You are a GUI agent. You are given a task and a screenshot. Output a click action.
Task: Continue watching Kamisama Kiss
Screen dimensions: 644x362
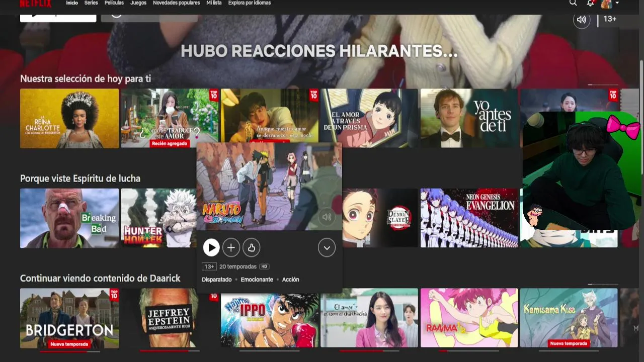tap(569, 318)
